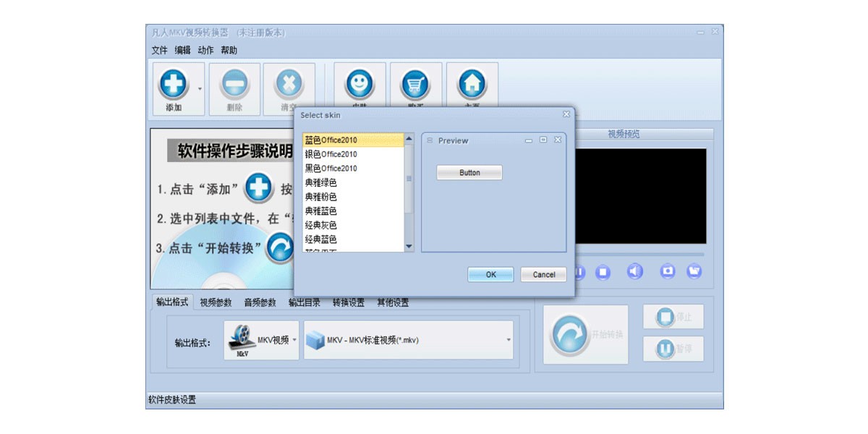This screenshot has width=868, height=434.
Task: Open the dropdown arrow beside 添加
Action: (200, 90)
